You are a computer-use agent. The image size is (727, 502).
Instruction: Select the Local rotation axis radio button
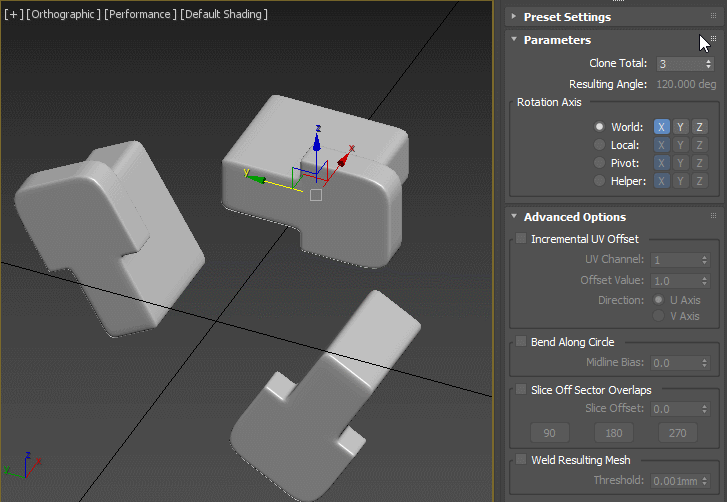[599, 145]
